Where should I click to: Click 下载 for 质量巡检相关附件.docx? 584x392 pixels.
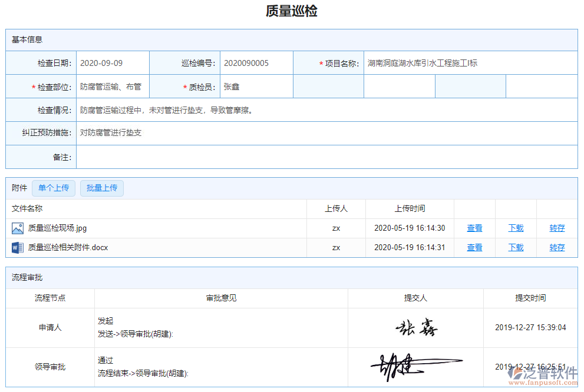[515, 247]
